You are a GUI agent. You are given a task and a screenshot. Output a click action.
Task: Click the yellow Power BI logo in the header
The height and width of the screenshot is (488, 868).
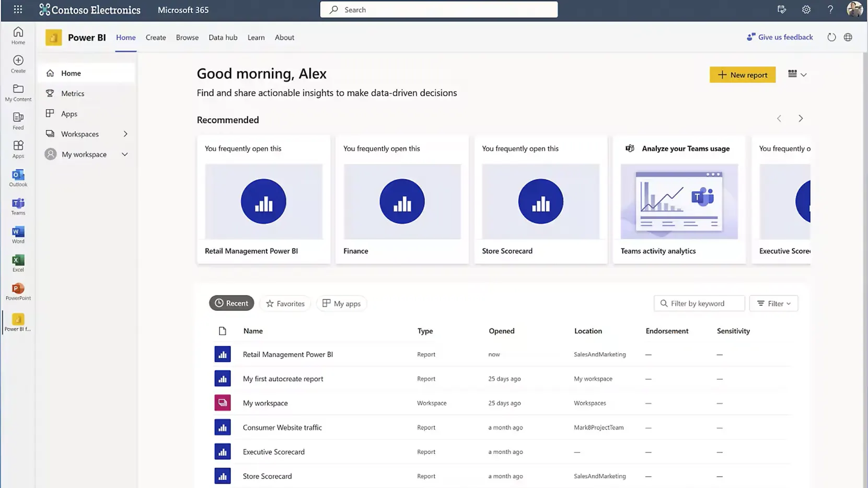point(53,37)
